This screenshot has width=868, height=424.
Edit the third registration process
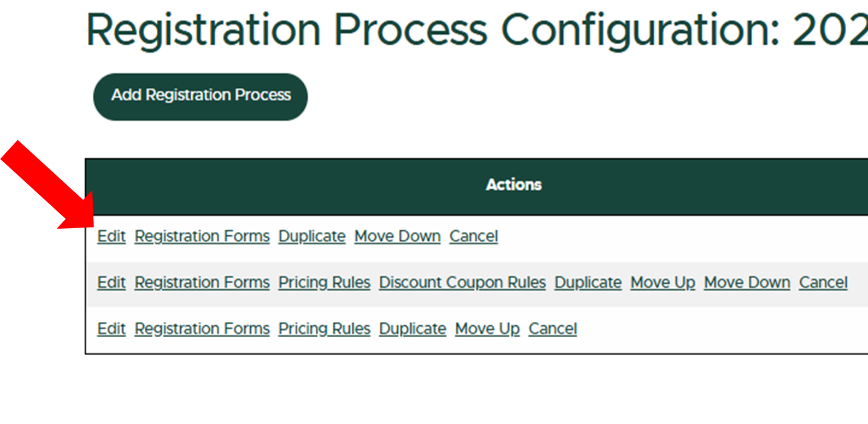pyautogui.click(x=111, y=329)
